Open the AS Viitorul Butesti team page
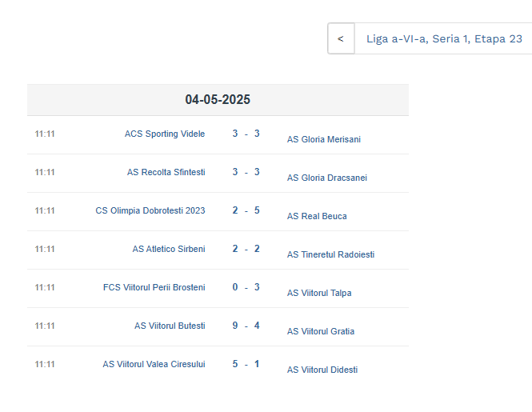 coord(170,326)
